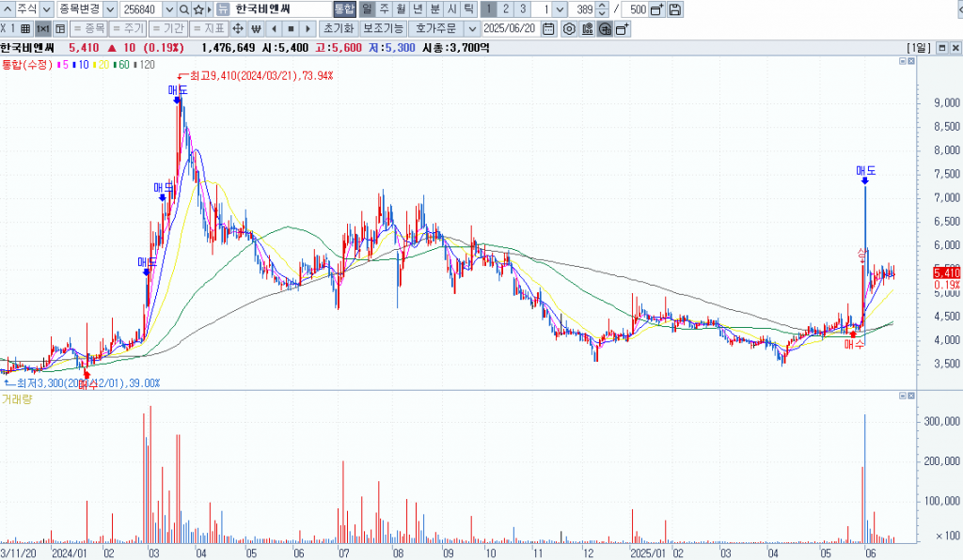Toggle the 통합 chart mode button
Viewport: 963px width, 560px height.
click(345, 9)
